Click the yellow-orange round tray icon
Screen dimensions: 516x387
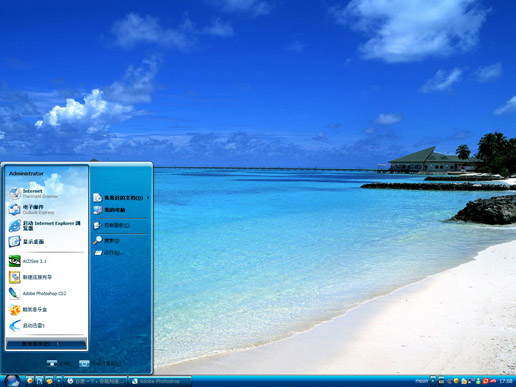click(456, 381)
